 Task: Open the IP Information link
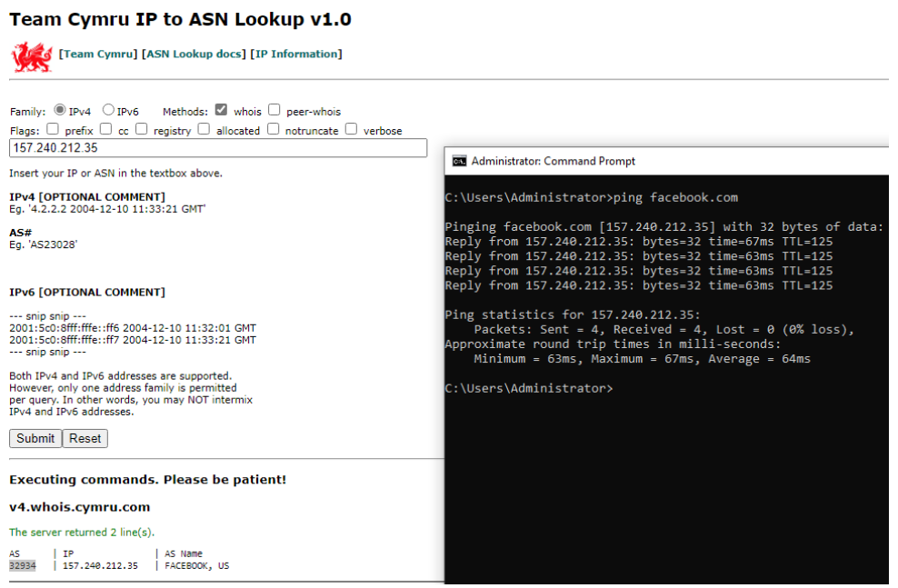(296, 54)
